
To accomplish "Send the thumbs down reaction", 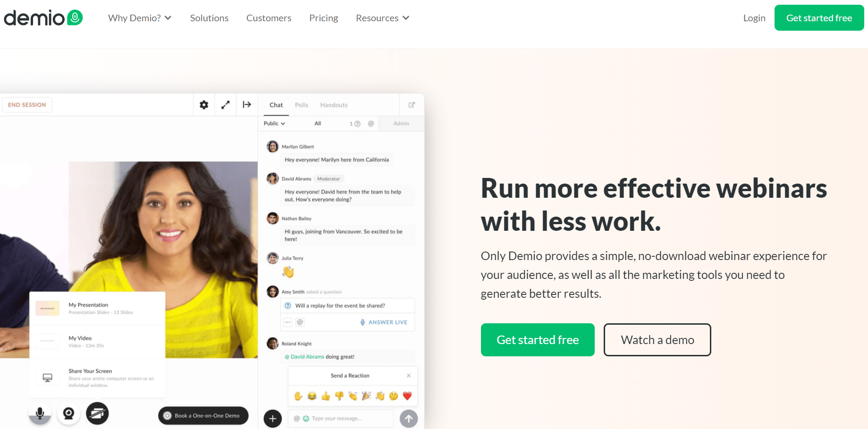I will tap(339, 396).
